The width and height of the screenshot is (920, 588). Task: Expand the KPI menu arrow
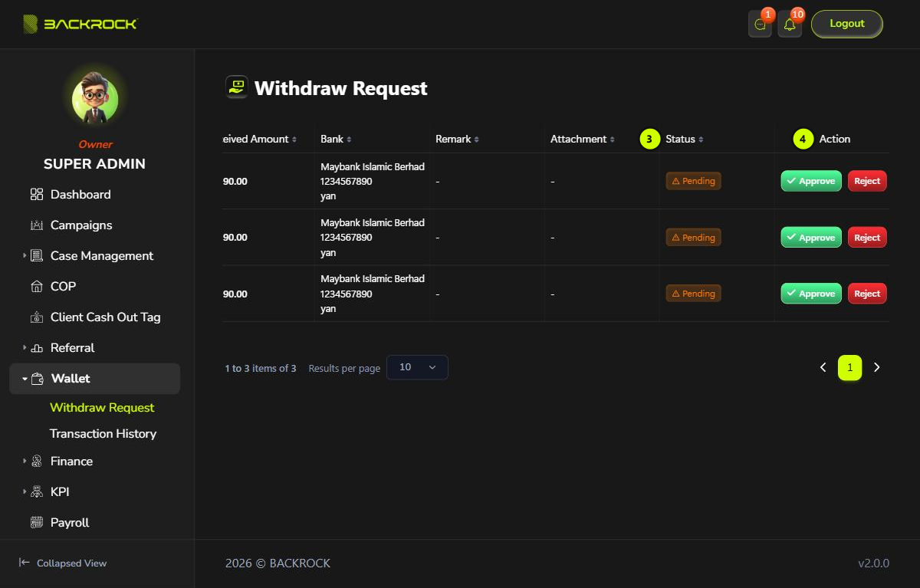coord(25,492)
